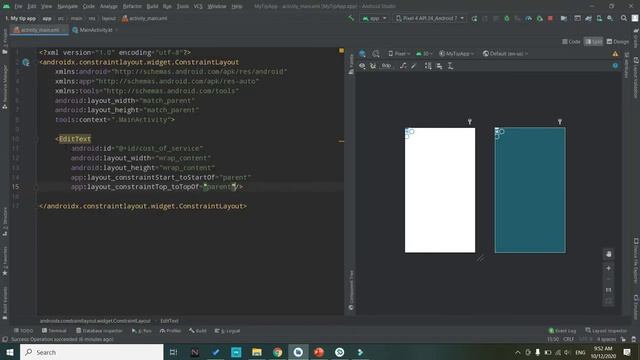Open the API 30 version dropdown

click(424, 53)
